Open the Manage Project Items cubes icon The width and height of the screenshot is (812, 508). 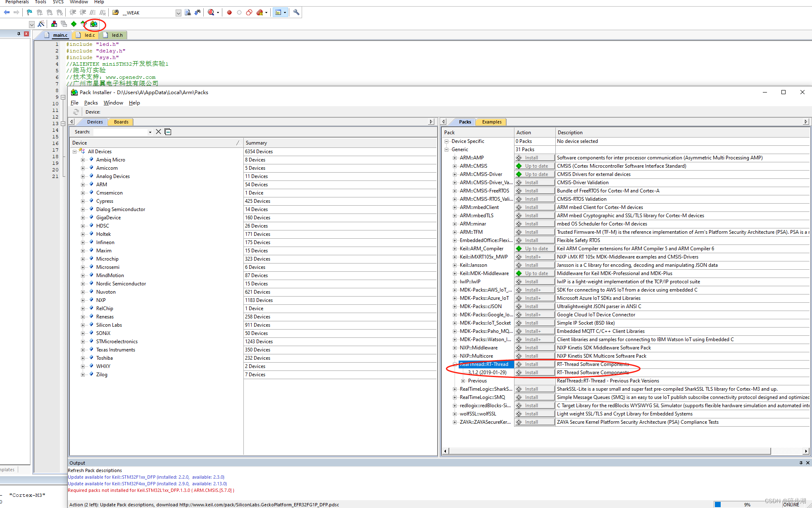point(54,24)
